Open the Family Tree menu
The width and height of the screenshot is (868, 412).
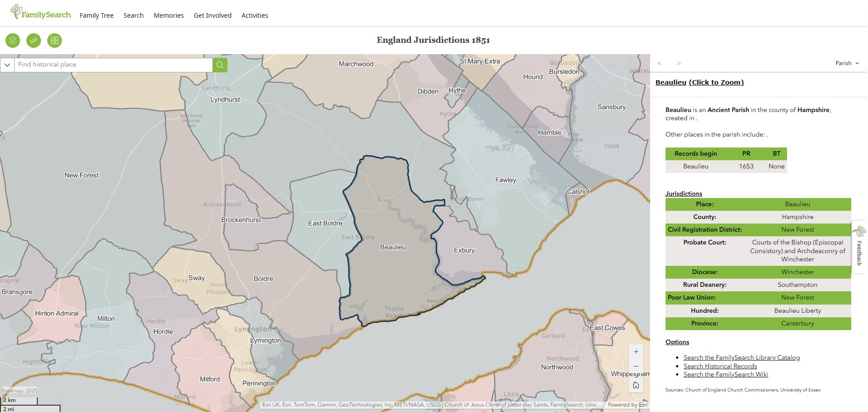[x=96, y=15]
